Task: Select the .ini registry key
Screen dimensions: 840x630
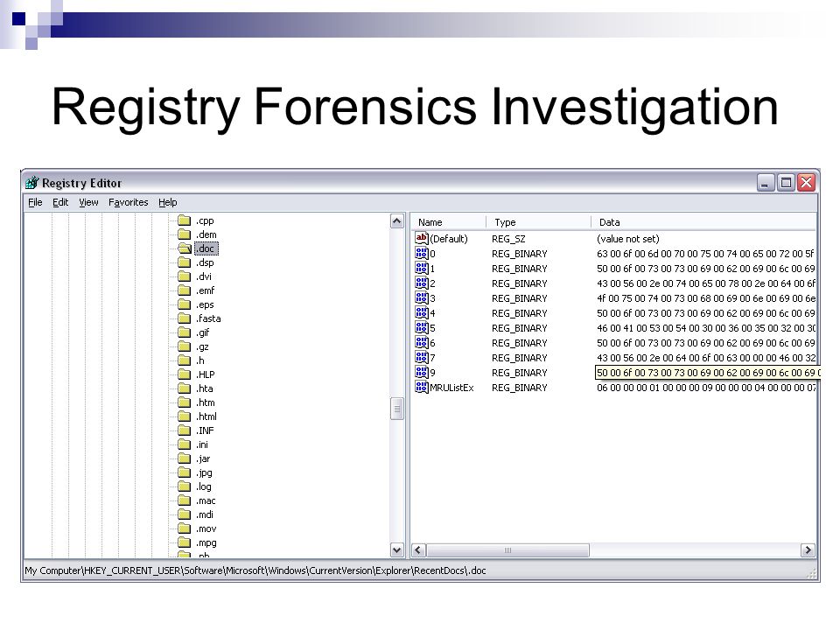Action: (202, 444)
